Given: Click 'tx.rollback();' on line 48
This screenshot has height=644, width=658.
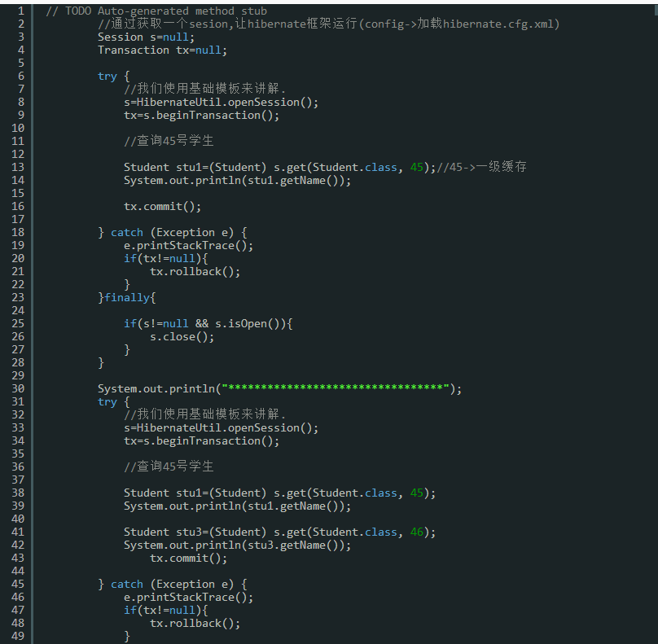Looking at the screenshot, I should click(x=195, y=623).
